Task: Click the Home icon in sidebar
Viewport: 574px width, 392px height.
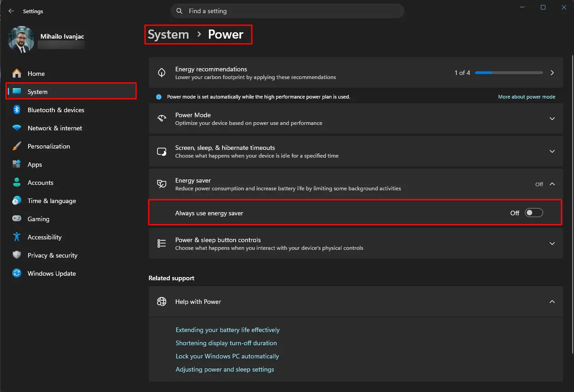Action: [17, 73]
